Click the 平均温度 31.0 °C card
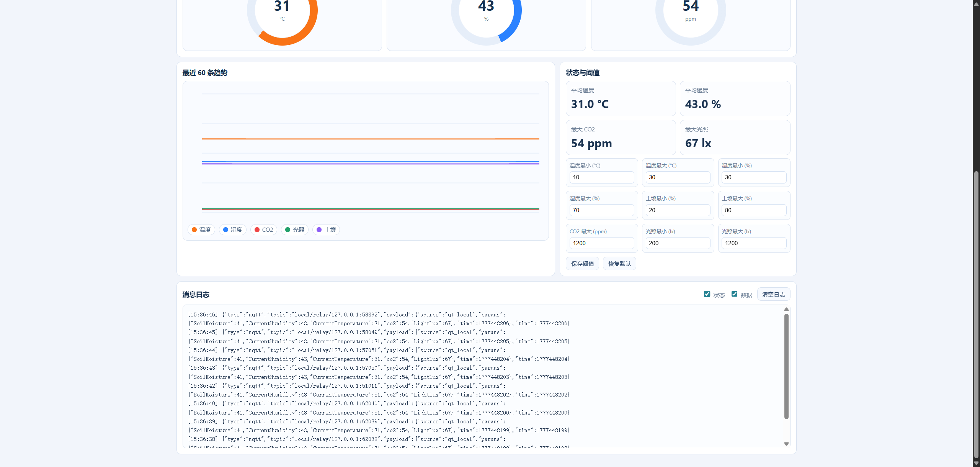Viewport: 980px width, 467px height. tap(621, 98)
